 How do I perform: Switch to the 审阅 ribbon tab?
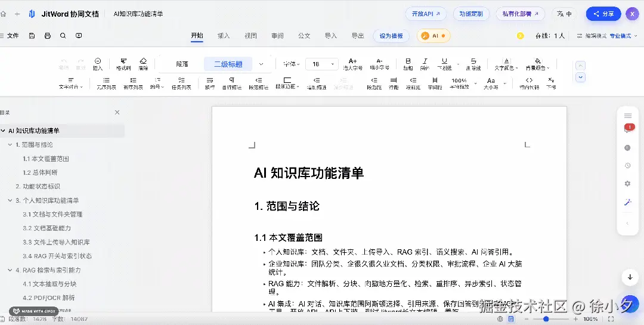pyautogui.click(x=277, y=36)
